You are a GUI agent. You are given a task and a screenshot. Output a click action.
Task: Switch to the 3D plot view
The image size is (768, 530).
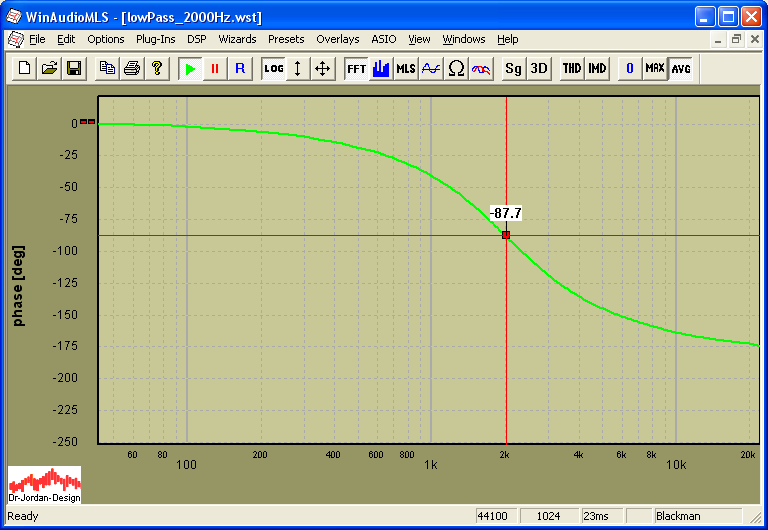[539, 68]
